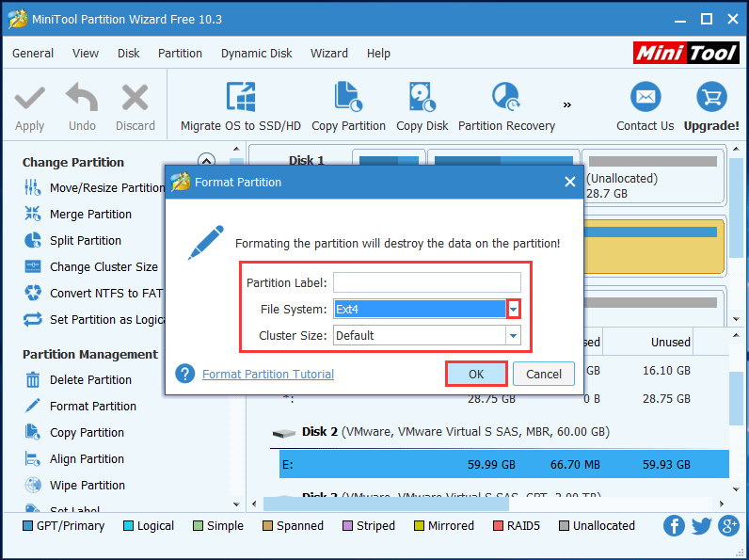Choose Wipe Partition in sidebar
This screenshot has width=749, height=560.
point(74,485)
